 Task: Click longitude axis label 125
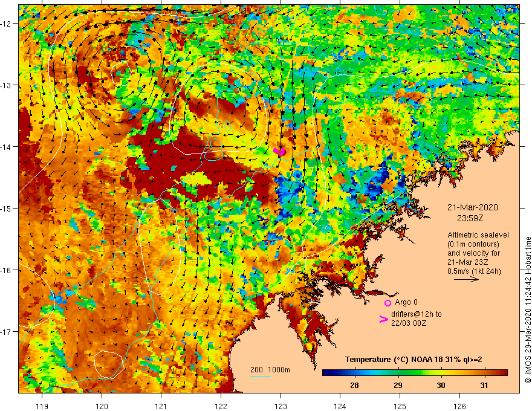click(x=400, y=406)
